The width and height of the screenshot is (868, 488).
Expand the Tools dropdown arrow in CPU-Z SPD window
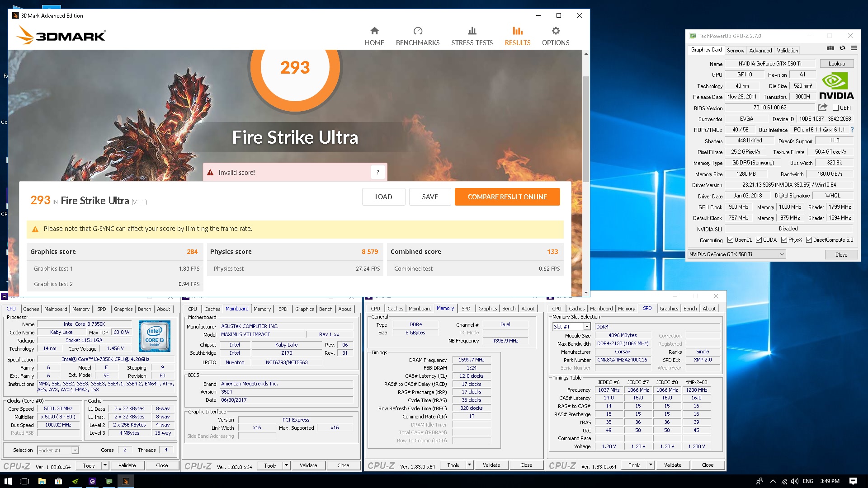pyautogui.click(x=651, y=465)
